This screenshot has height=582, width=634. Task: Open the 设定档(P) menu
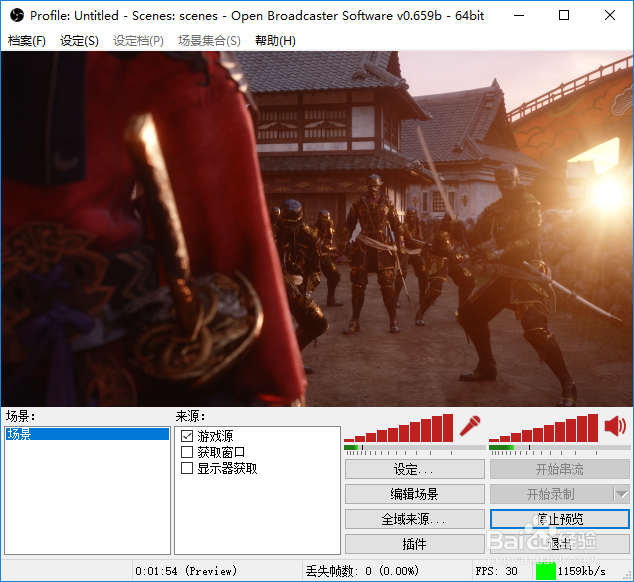coord(138,40)
